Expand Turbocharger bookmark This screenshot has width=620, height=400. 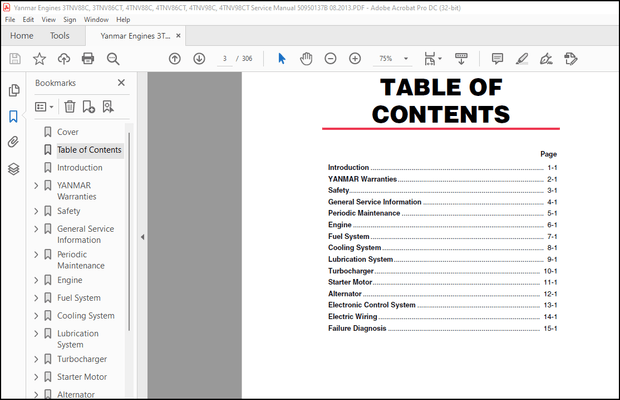tap(36, 359)
